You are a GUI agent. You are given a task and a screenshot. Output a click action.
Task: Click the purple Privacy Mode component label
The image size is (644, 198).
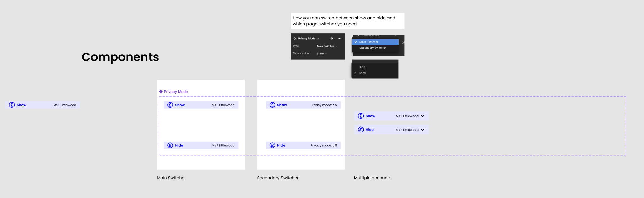tap(176, 92)
